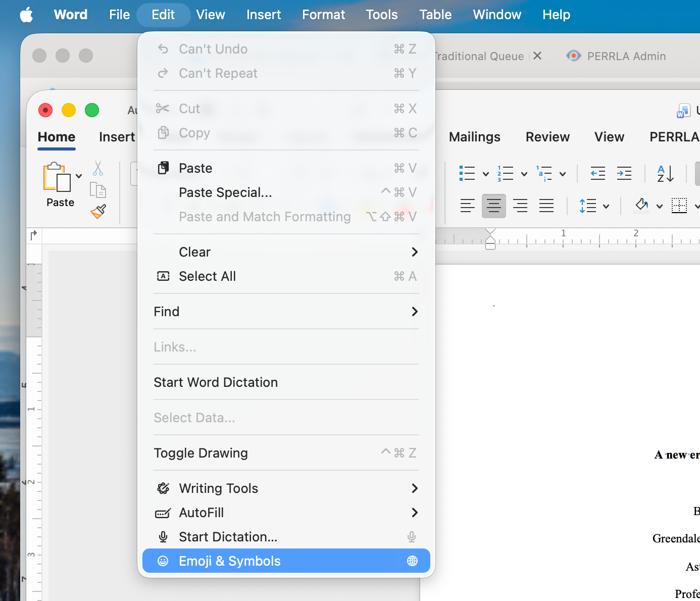Open the Help menu
The height and width of the screenshot is (601, 700).
tap(557, 15)
